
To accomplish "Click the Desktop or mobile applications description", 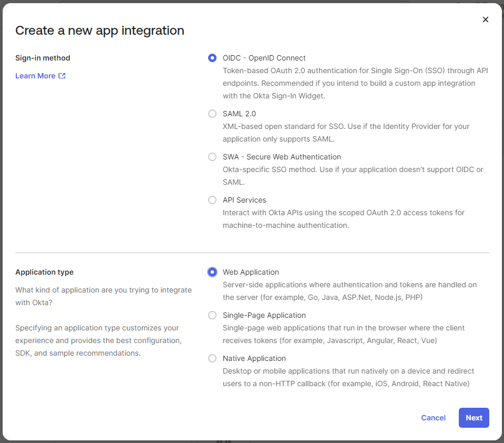I will (x=348, y=377).
